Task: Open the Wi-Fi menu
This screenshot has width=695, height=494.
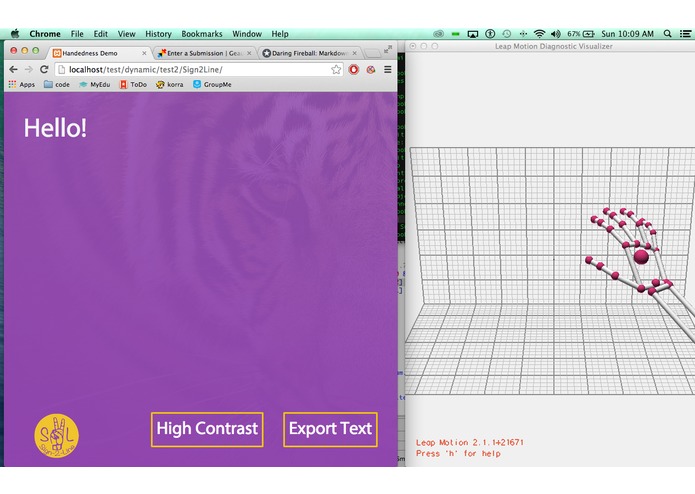Action: [539, 34]
